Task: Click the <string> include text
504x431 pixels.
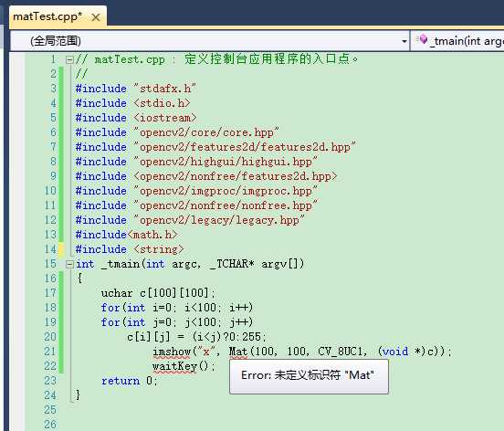Action: (159, 249)
